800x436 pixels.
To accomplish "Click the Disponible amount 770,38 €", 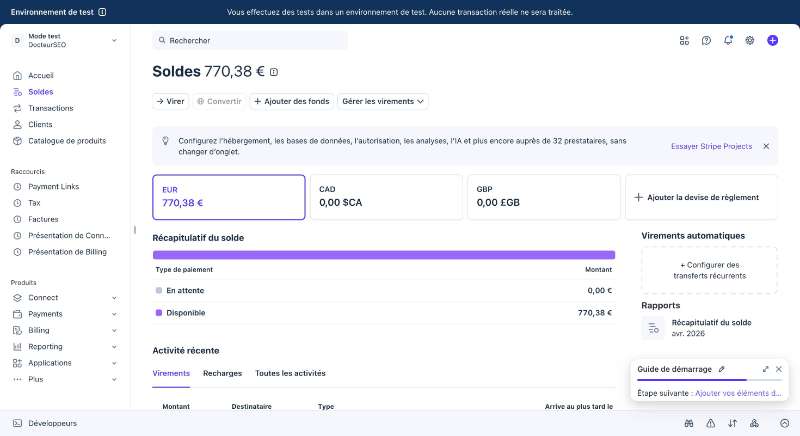I will (x=595, y=313).
